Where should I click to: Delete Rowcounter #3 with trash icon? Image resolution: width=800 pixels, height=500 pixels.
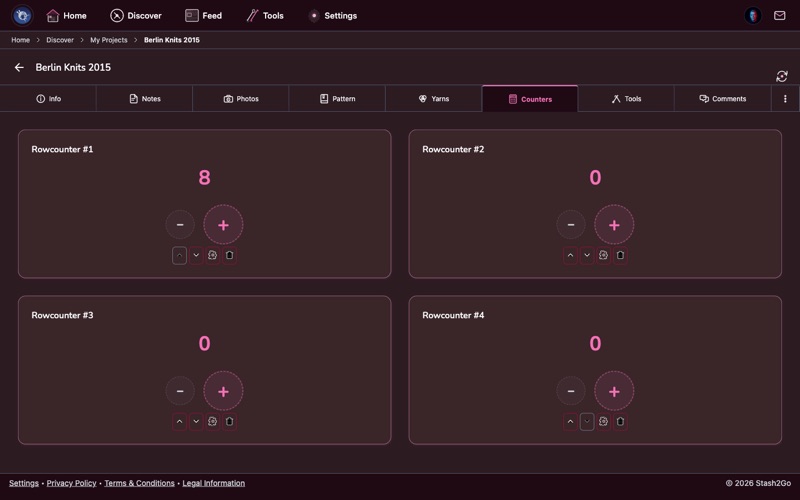tap(230, 421)
